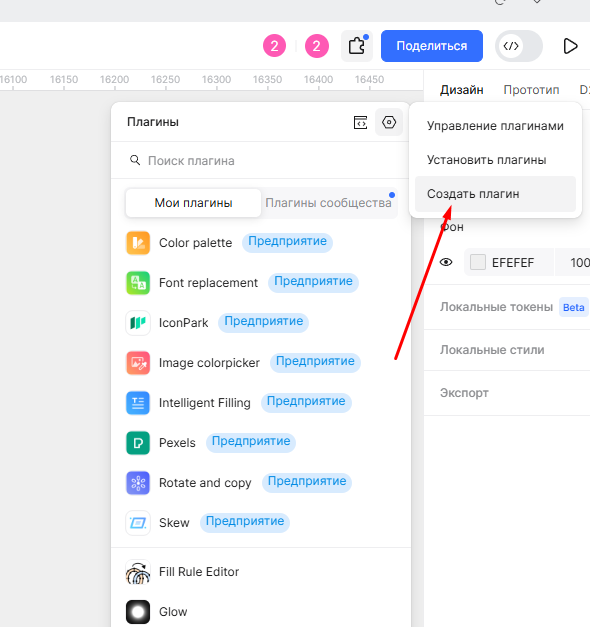
Task: Run the Image colorpicker plugin by name
Action: (x=209, y=363)
